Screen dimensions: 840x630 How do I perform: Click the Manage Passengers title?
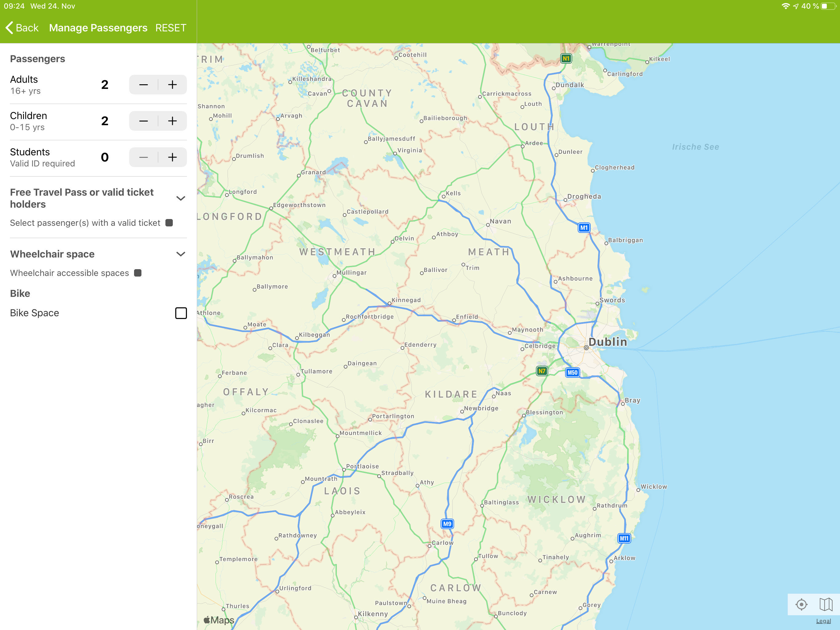coord(98,28)
